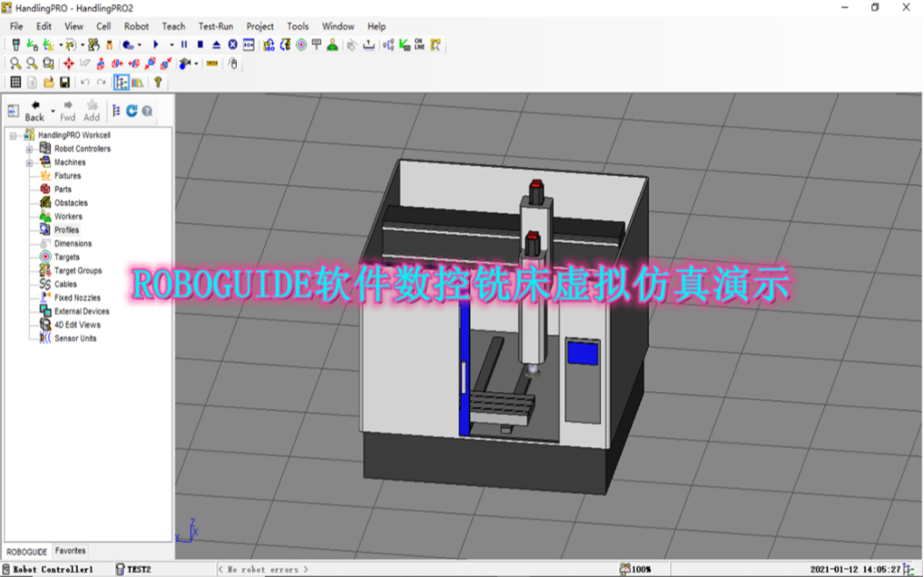This screenshot has height=577, width=924.
Task: Open the dropdown arrow next to Back
Action: coord(52,112)
